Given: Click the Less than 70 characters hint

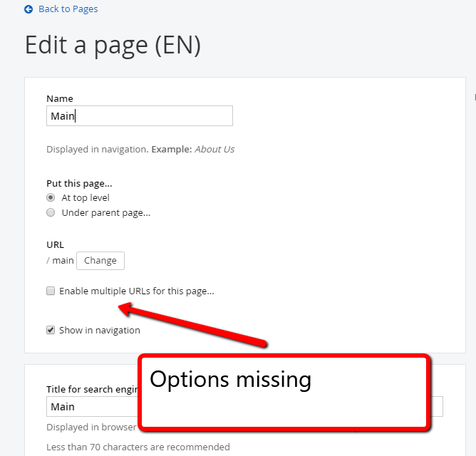Looking at the screenshot, I should coord(138,447).
